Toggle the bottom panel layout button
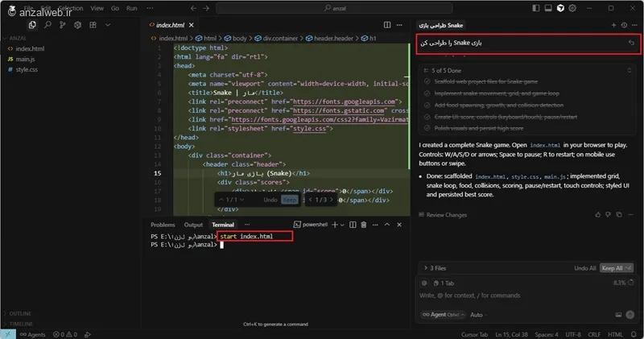This screenshot has width=644, height=339. point(547,8)
